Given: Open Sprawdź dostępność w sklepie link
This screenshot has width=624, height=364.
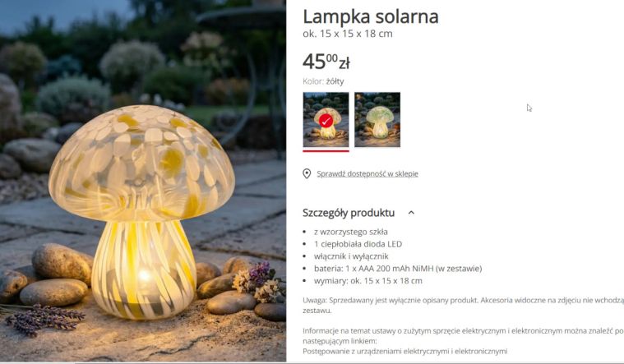Looking at the screenshot, I should point(367,174).
